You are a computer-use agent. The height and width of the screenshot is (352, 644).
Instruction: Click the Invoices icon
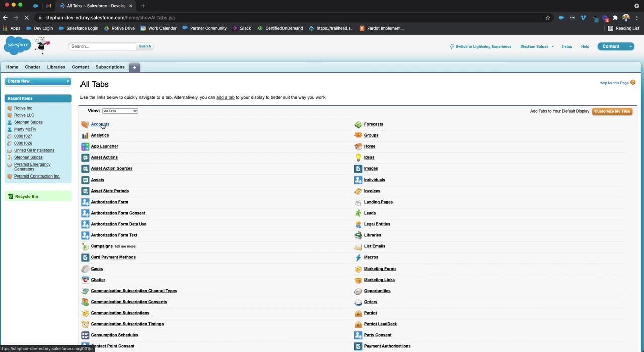(x=358, y=191)
